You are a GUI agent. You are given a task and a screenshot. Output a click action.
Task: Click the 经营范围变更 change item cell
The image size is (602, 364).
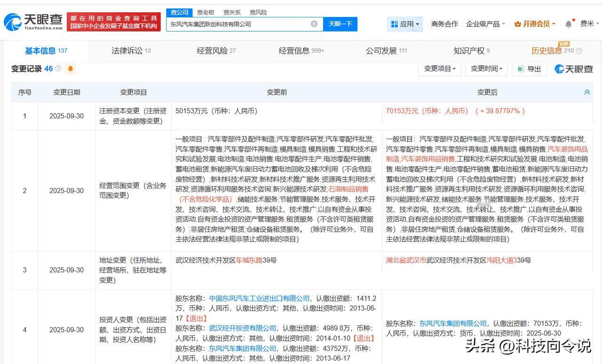click(134, 191)
